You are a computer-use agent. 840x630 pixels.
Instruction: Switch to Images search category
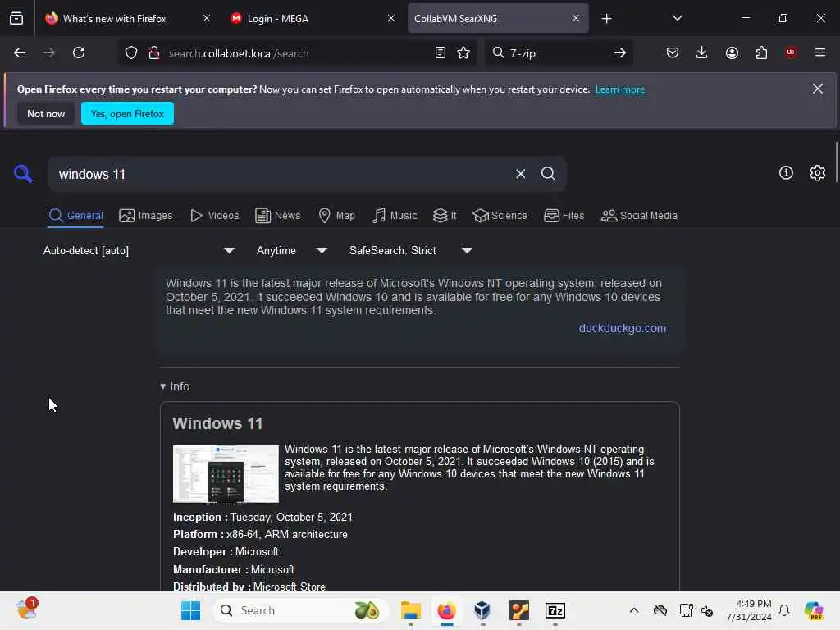[146, 216]
